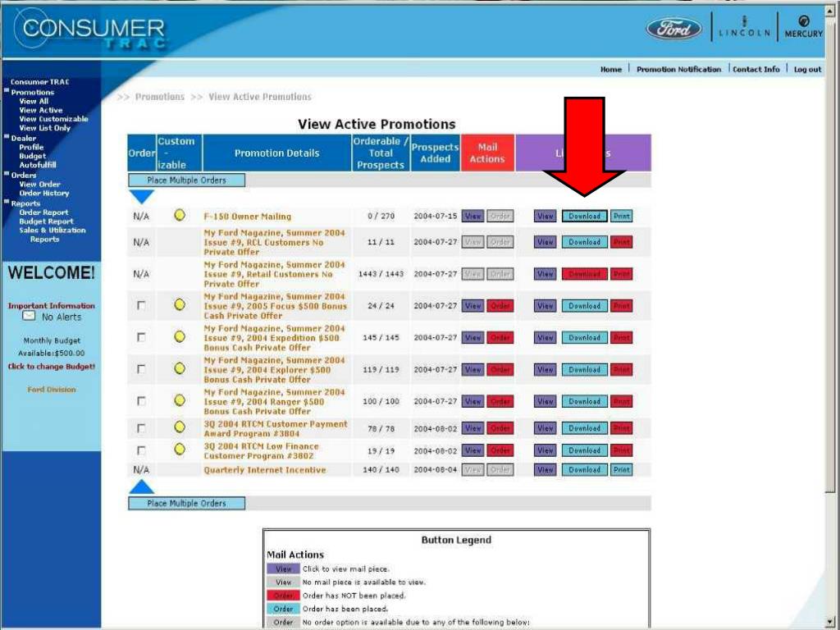Viewport: 840px width, 630px height.
Task: Check order box for 2004 Expedition $500 offer
Action: [x=141, y=337]
